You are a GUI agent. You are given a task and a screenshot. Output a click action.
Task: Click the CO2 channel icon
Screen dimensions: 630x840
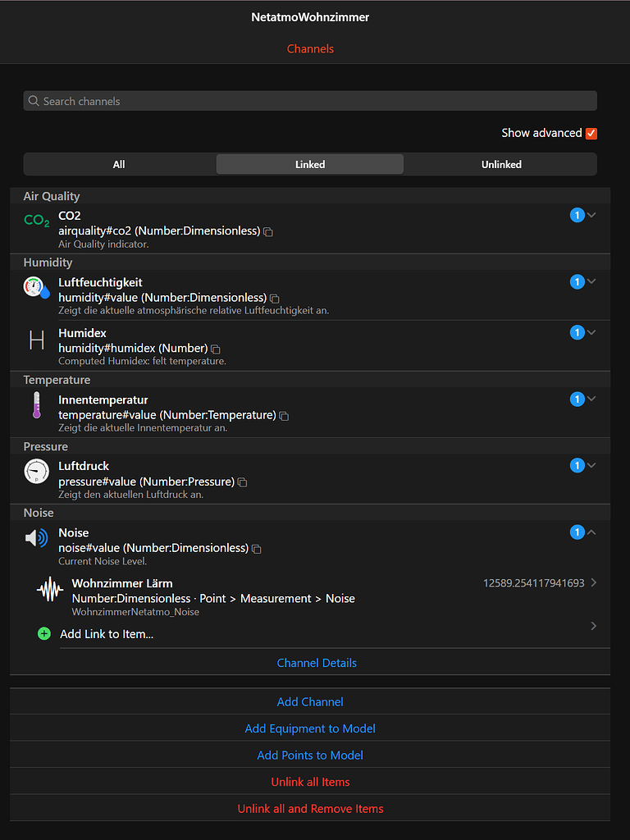pyautogui.click(x=36, y=220)
